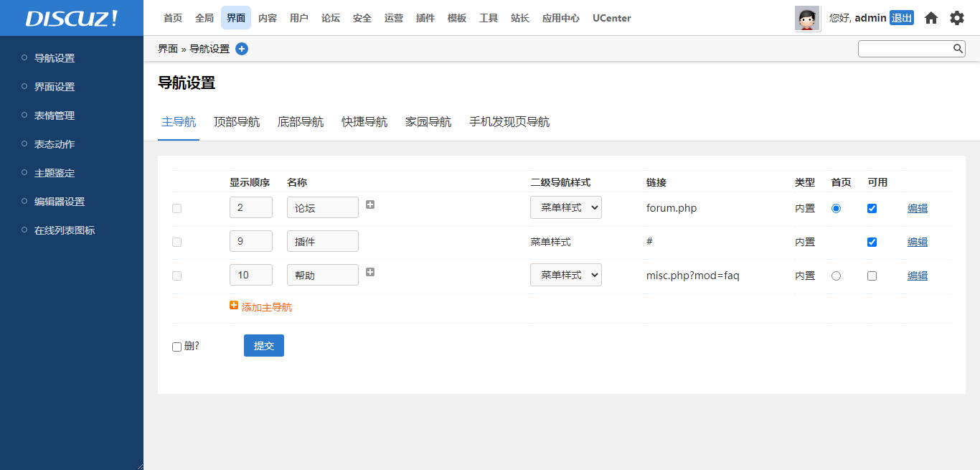The height and width of the screenshot is (470, 980).
Task: Switch to 顶部导航 tab
Action: click(x=237, y=122)
